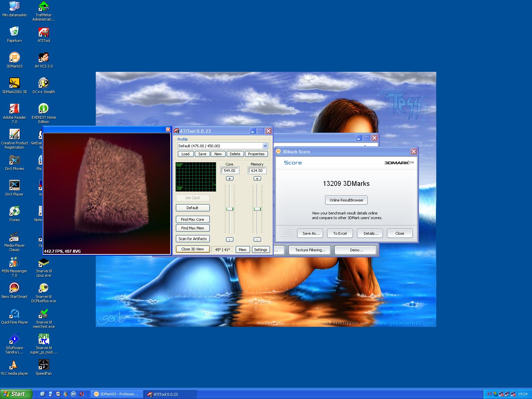Select the TrafMeter Administrator desktop icon

(44, 11)
